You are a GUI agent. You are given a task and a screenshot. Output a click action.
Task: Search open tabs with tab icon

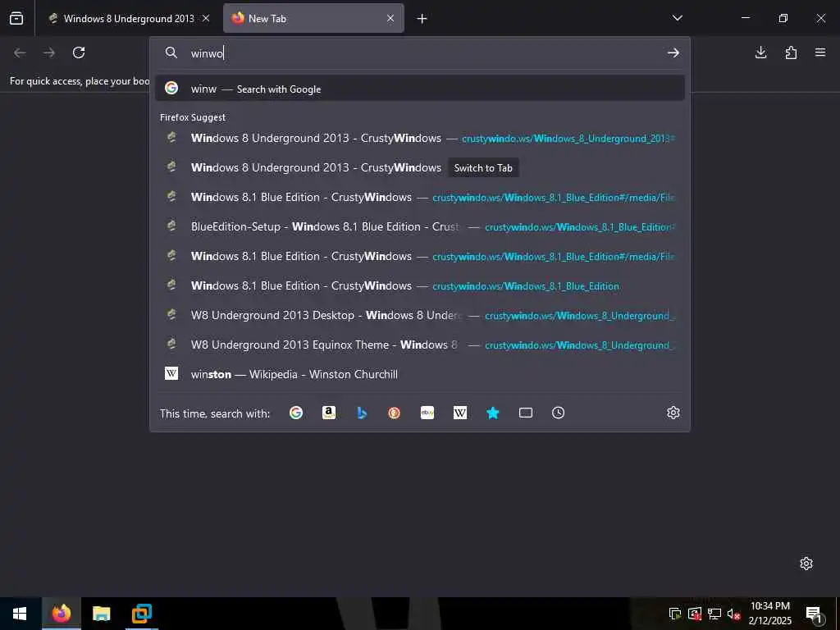526,413
